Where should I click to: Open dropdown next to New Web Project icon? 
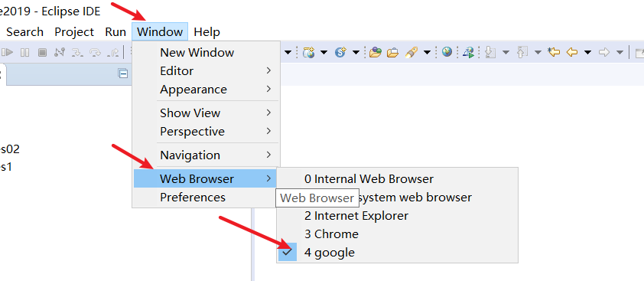tap(324, 53)
